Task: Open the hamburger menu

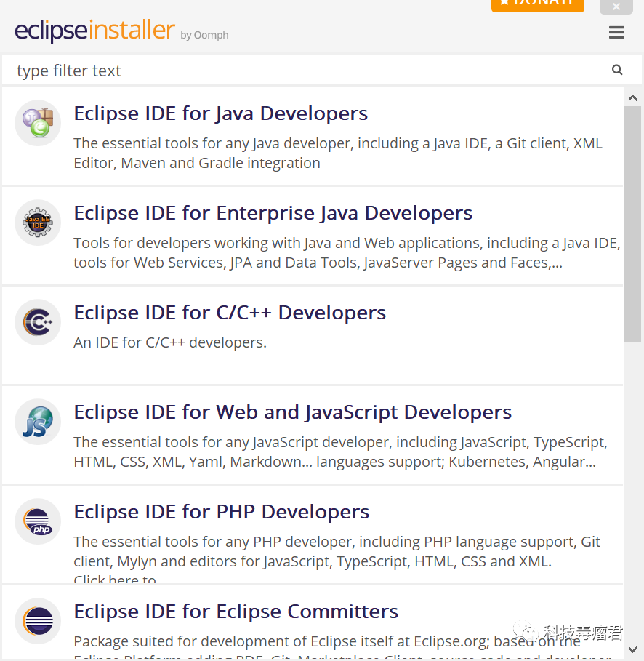Action: (616, 33)
